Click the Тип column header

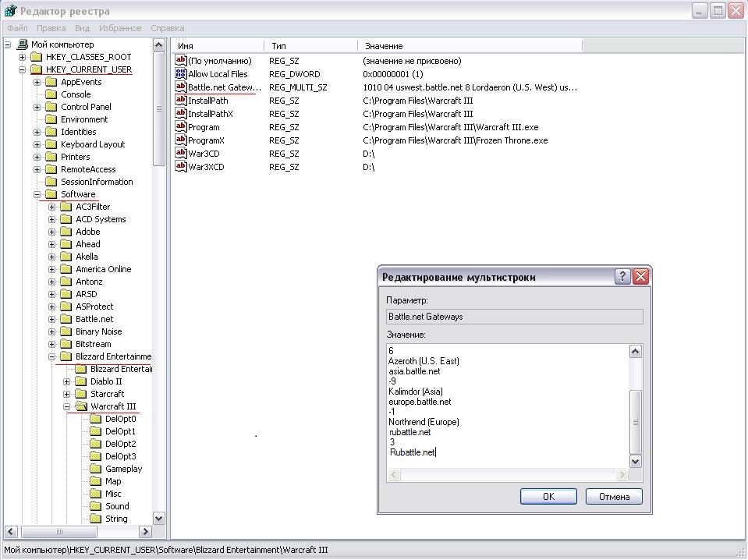point(310,46)
